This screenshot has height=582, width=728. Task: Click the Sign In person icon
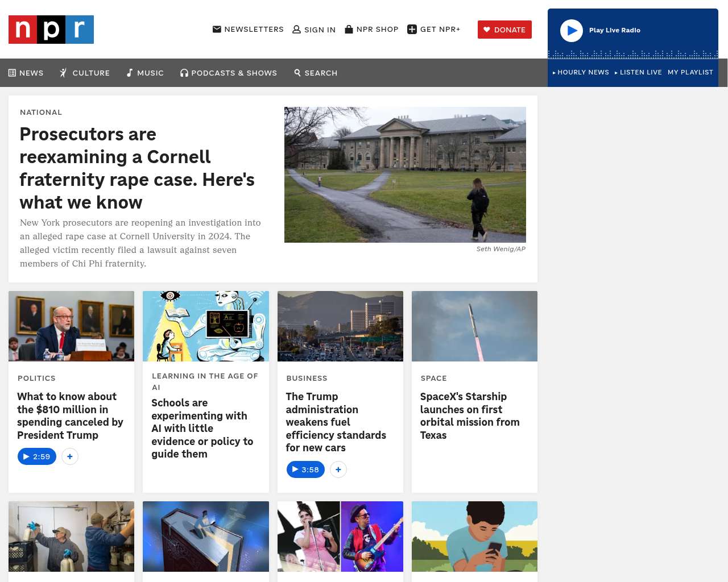(x=296, y=30)
